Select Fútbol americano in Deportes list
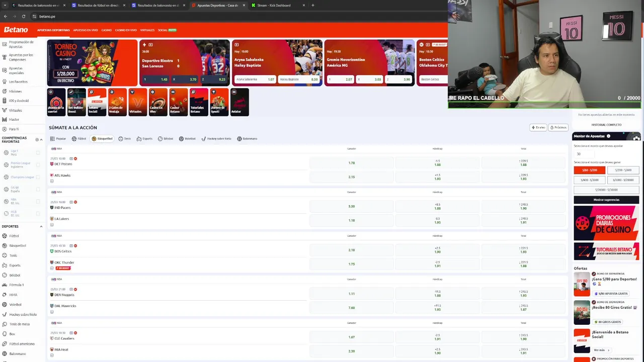 click(x=22, y=344)
